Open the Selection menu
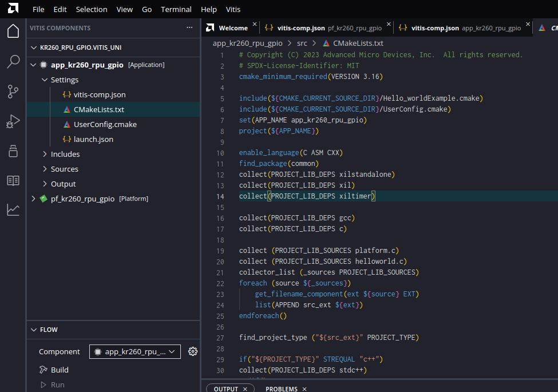558x392 pixels. tap(92, 9)
